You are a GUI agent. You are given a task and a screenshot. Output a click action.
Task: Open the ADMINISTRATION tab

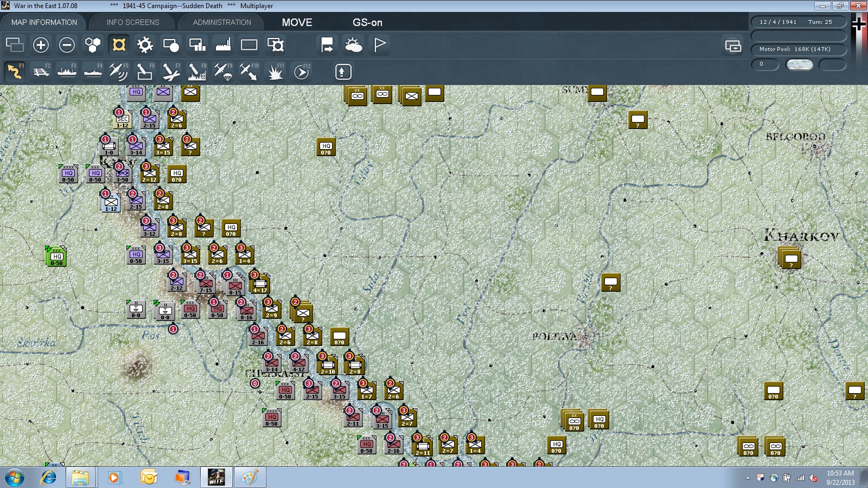222,22
